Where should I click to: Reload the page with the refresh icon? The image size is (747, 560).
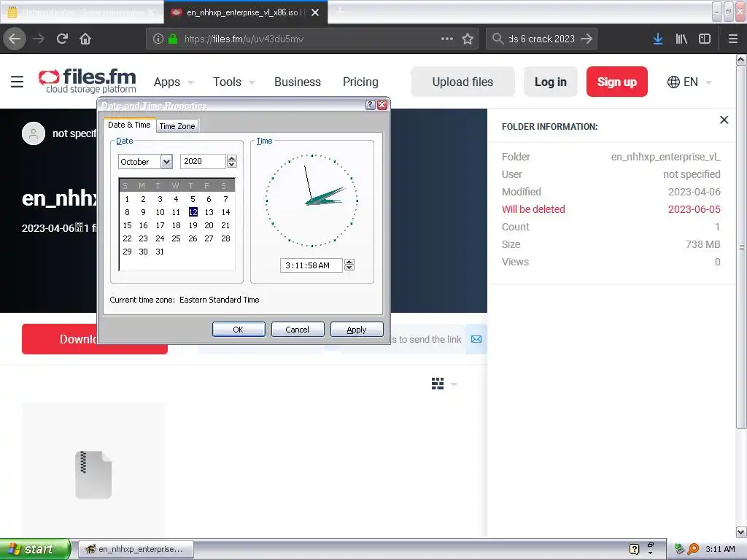point(62,39)
